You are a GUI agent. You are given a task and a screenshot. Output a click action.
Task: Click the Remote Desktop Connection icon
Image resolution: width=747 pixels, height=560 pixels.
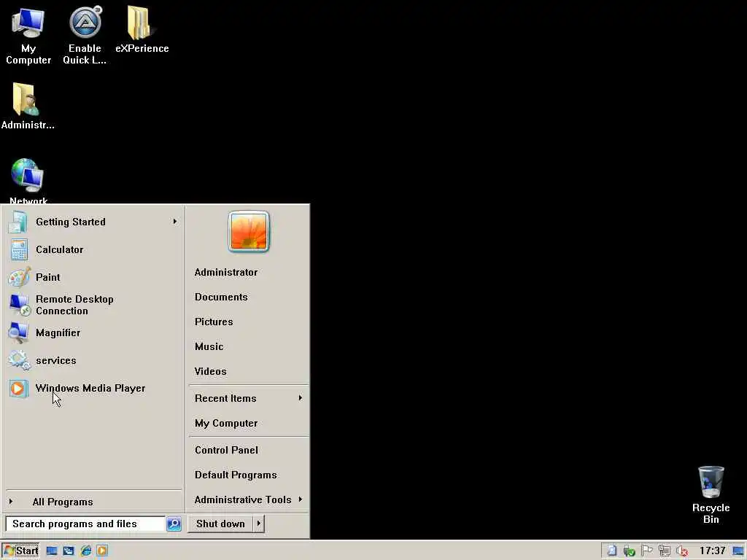pyautogui.click(x=20, y=305)
